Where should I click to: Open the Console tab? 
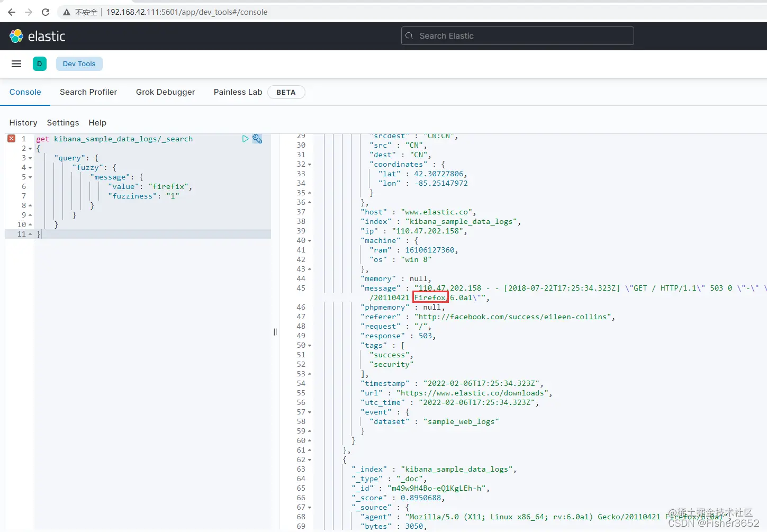(x=25, y=92)
